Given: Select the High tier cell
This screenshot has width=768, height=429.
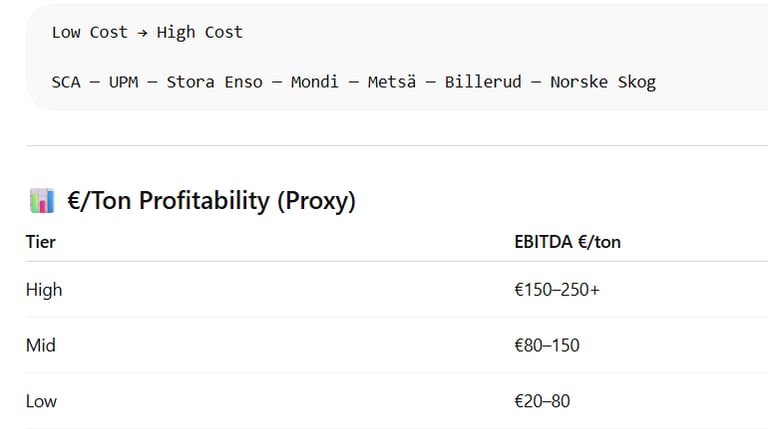Looking at the screenshot, I should 44,290.
